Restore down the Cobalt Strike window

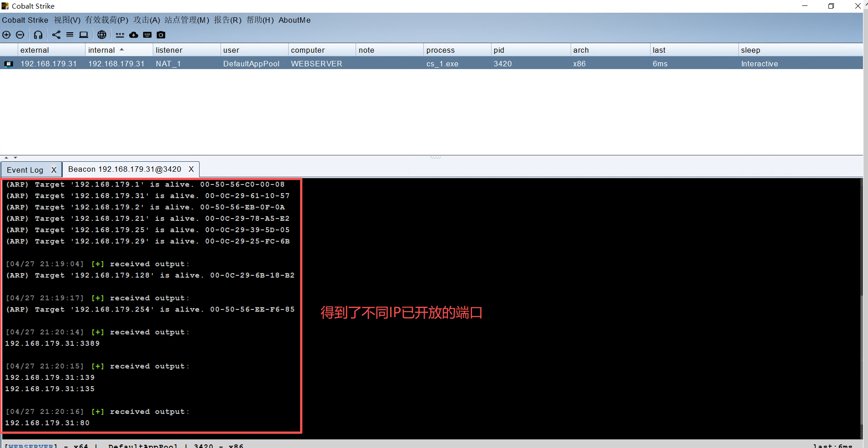pos(831,6)
